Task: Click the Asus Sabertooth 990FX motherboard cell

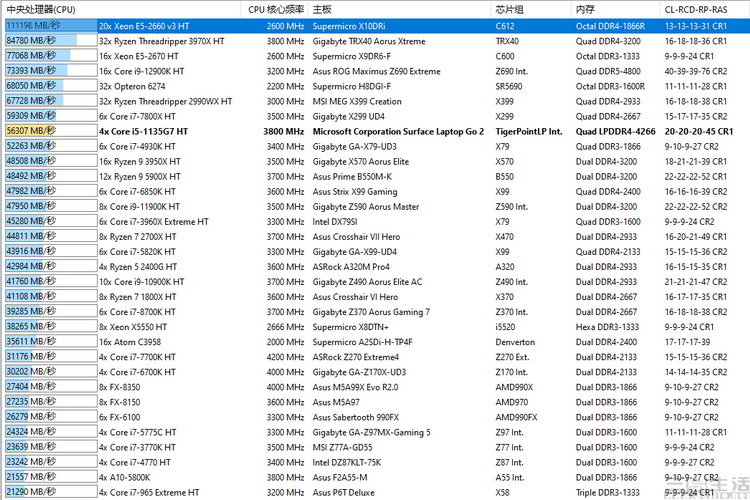Action: point(355,417)
